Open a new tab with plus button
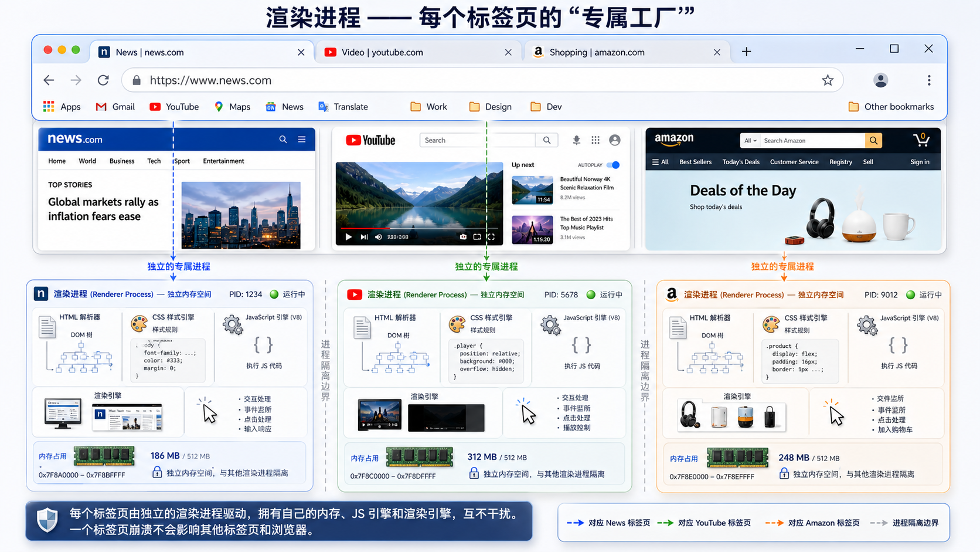 point(746,52)
